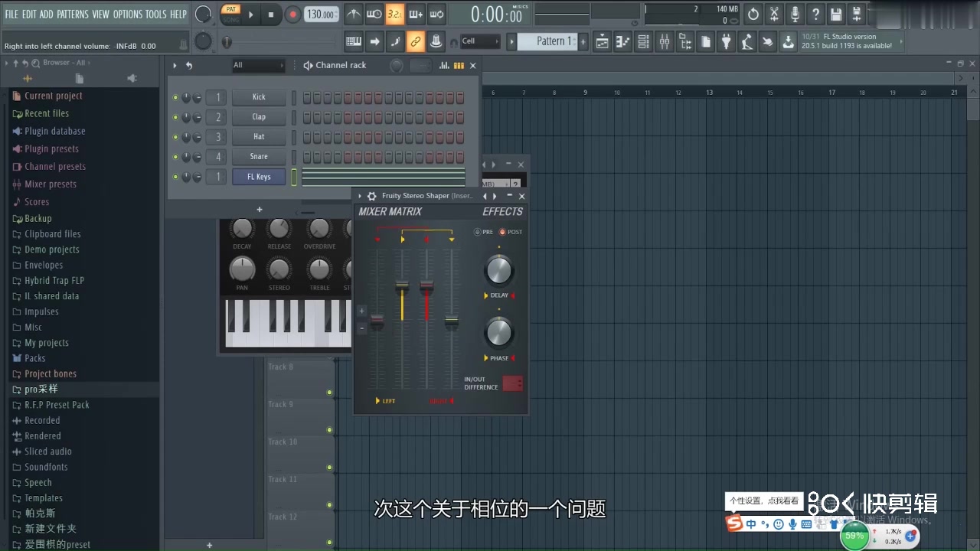This screenshot has height=551, width=980.
Task: Open the TOOLS menu
Action: [x=156, y=14]
